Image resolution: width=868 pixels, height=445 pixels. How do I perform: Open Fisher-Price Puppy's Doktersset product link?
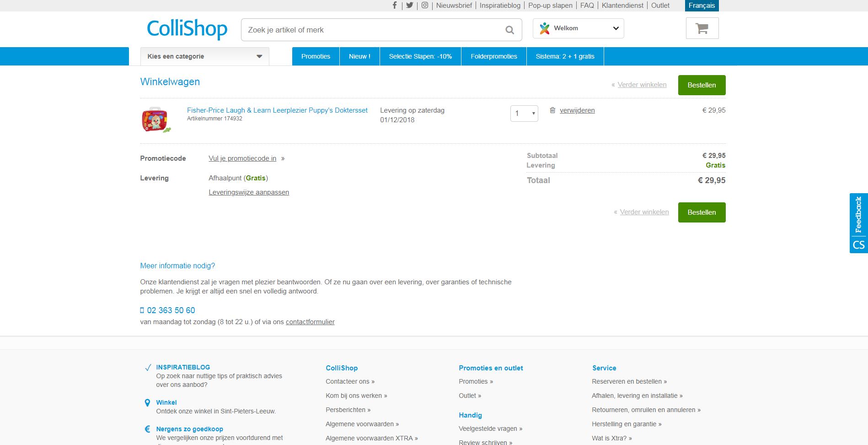pyautogui.click(x=277, y=110)
